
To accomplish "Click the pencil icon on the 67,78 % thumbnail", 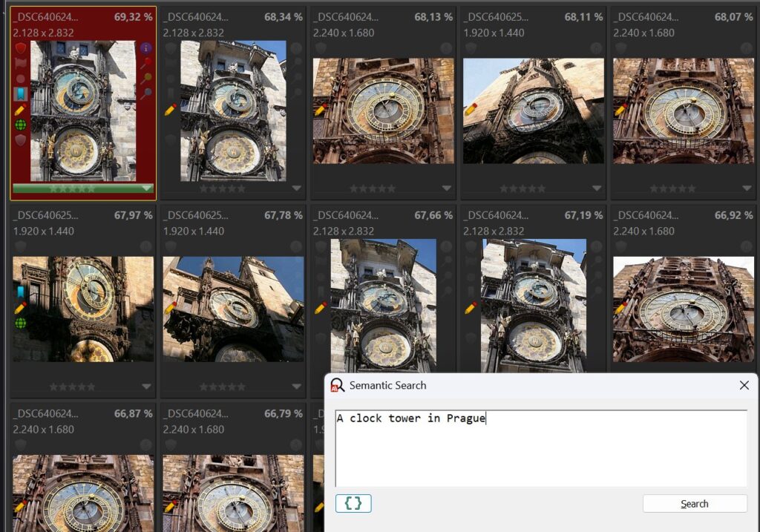I will (170, 308).
